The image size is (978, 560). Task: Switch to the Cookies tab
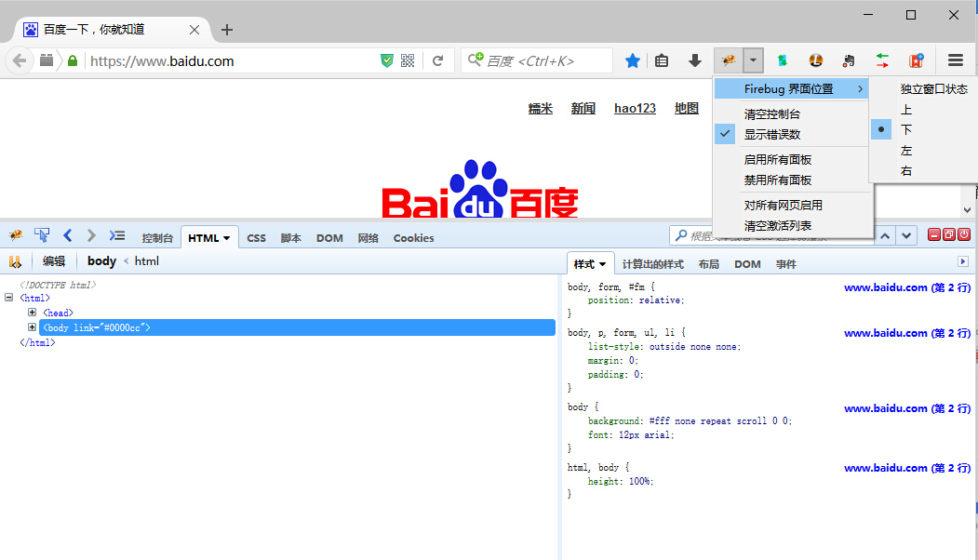[x=413, y=238]
